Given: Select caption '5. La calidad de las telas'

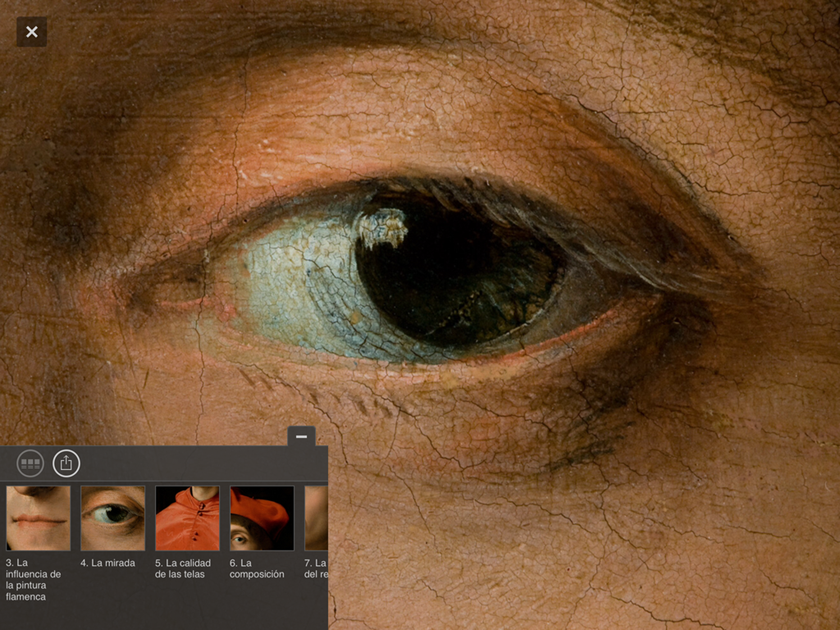Looking at the screenshot, I should (183, 569).
